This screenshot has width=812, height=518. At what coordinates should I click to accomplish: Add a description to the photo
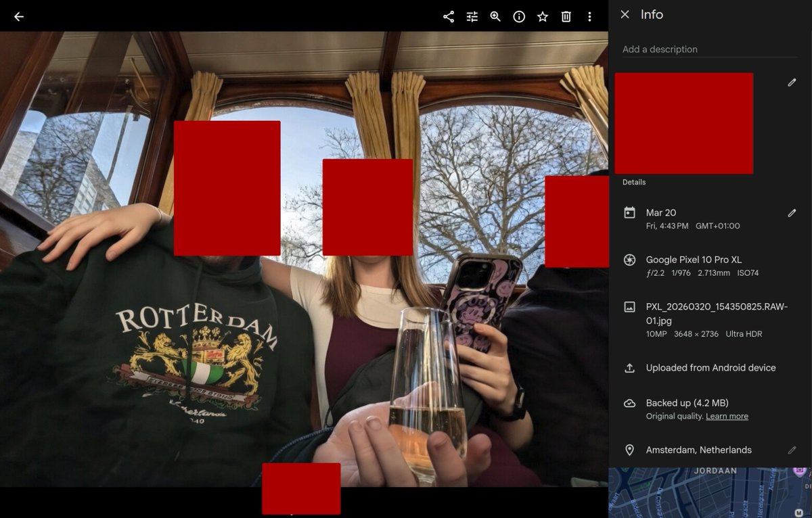pos(710,49)
